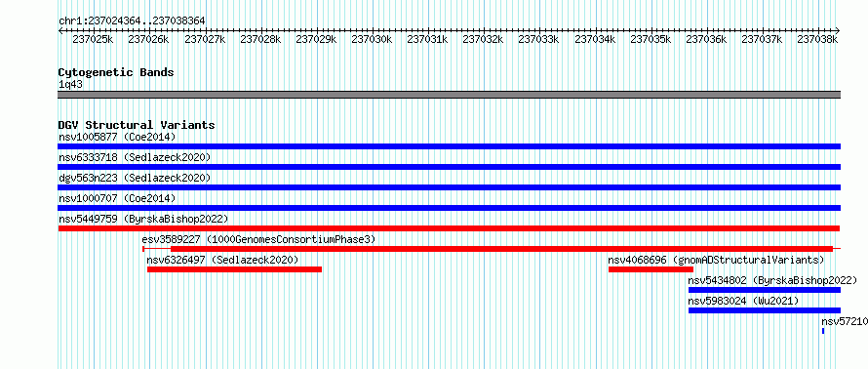
Task: Select the blue bar under nsv1000707
Action: 449,208
